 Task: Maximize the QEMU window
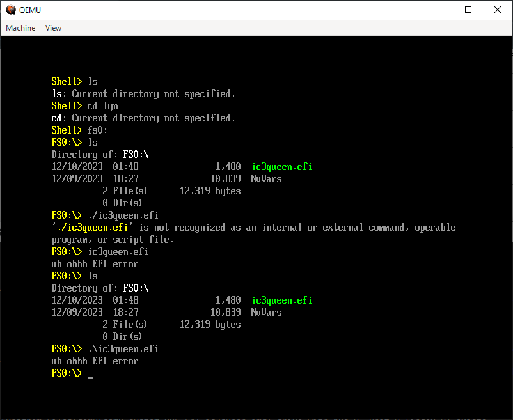click(468, 10)
